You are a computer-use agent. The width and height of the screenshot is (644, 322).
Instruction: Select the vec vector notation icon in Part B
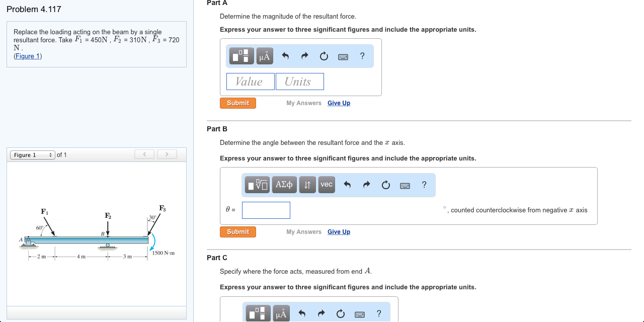pos(326,185)
